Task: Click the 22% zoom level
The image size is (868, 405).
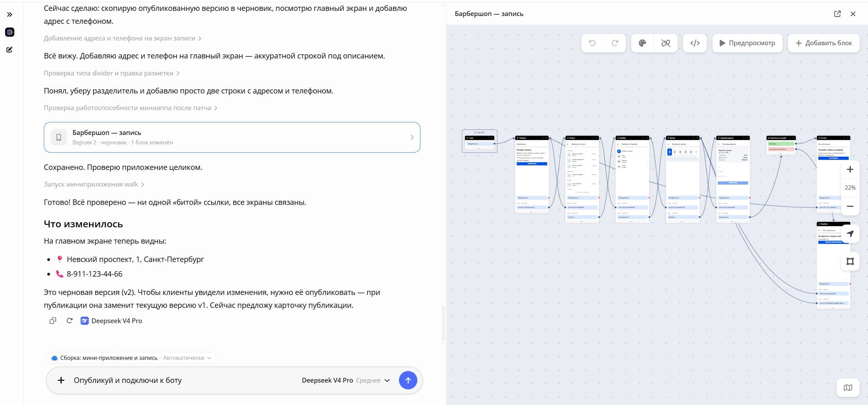Action: pos(850,188)
